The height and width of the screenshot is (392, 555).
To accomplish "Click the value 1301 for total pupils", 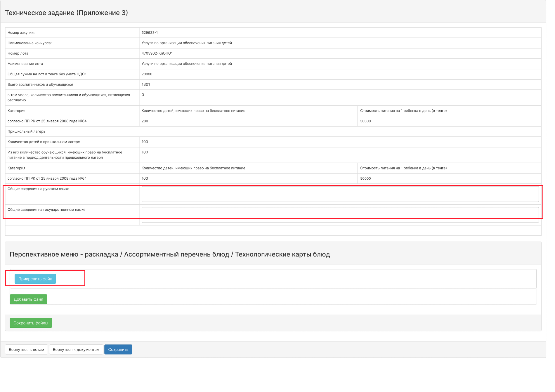I will click(x=146, y=84).
